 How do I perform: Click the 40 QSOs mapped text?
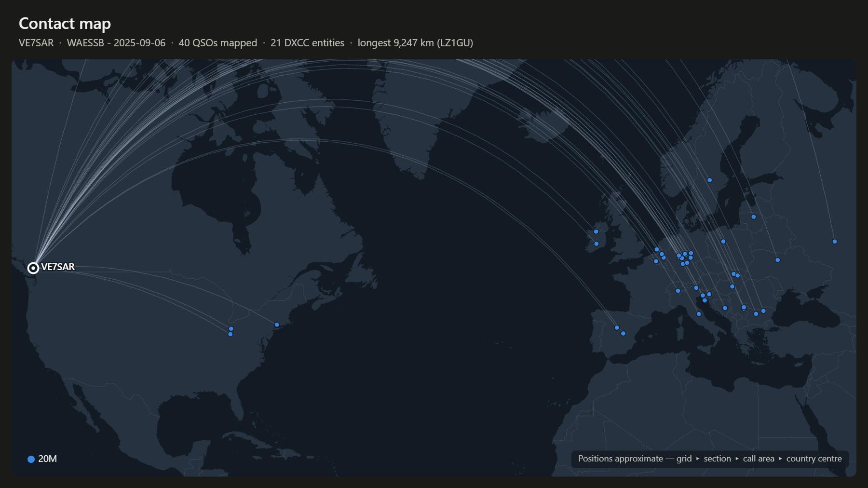pyautogui.click(x=218, y=43)
